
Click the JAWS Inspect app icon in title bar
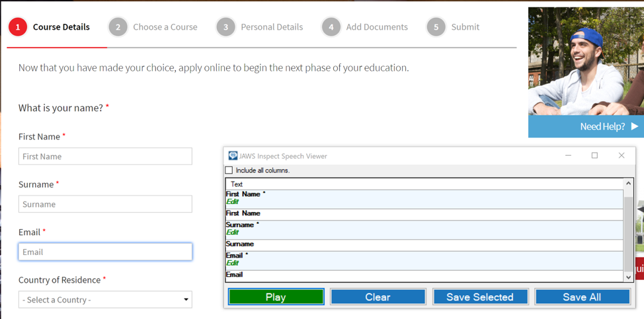(233, 156)
